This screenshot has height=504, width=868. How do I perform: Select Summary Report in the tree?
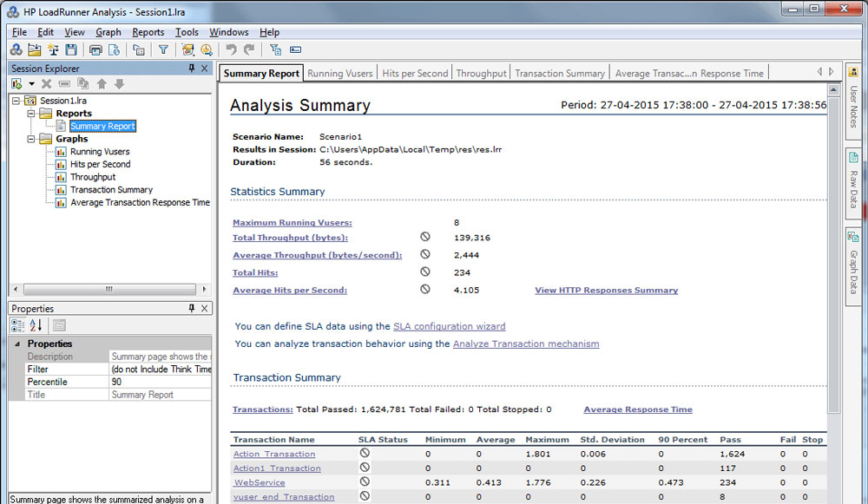[102, 126]
